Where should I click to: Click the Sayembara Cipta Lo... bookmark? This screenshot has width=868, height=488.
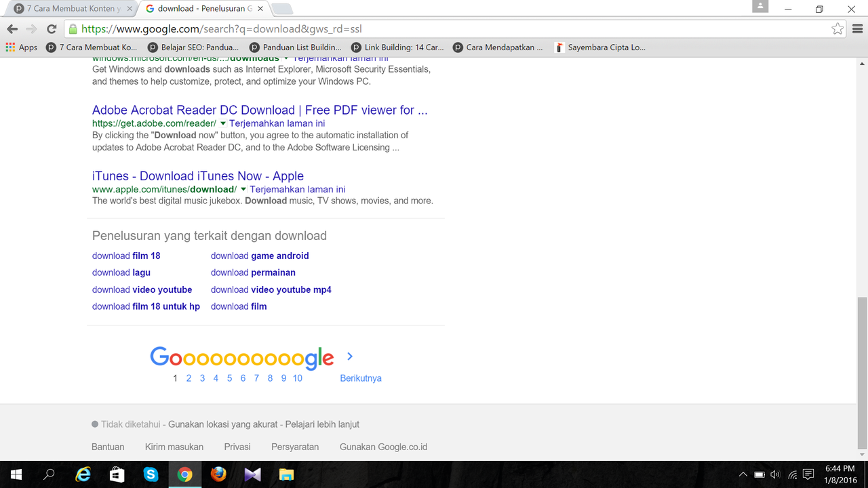(600, 47)
